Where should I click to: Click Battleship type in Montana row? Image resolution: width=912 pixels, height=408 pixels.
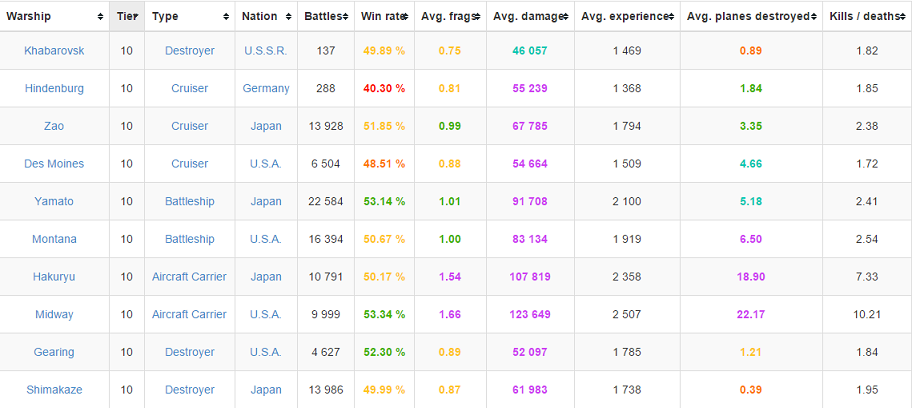point(190,239)
